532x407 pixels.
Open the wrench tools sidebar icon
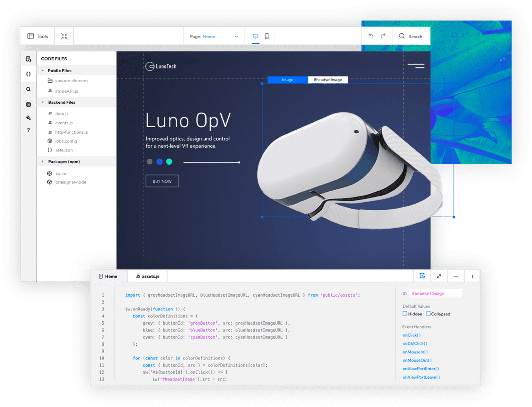coord(29,118)
